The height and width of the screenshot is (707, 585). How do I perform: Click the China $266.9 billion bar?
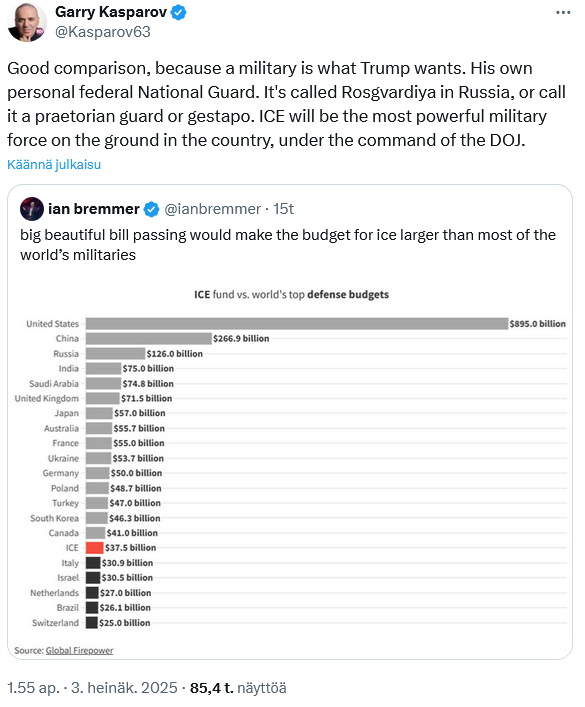(x=149, y=339)
